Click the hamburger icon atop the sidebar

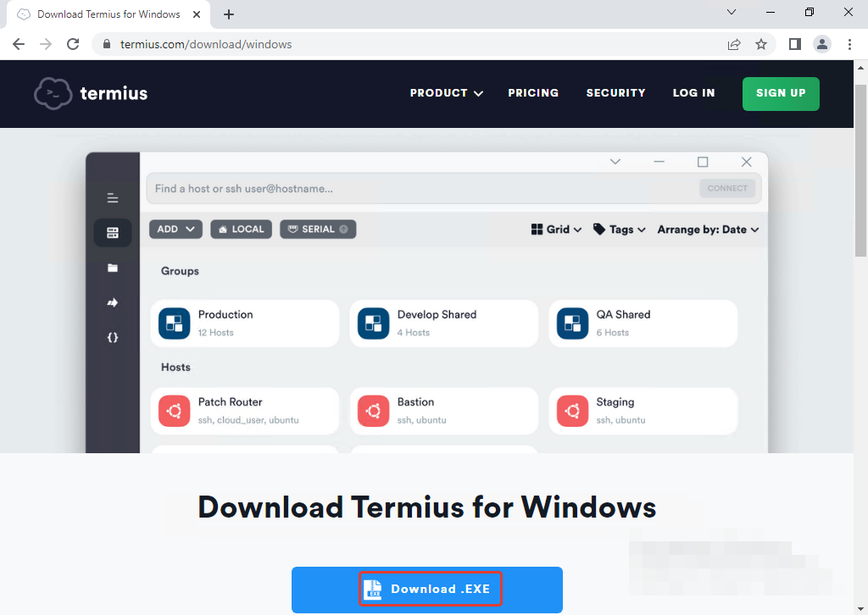coord(113,197)
